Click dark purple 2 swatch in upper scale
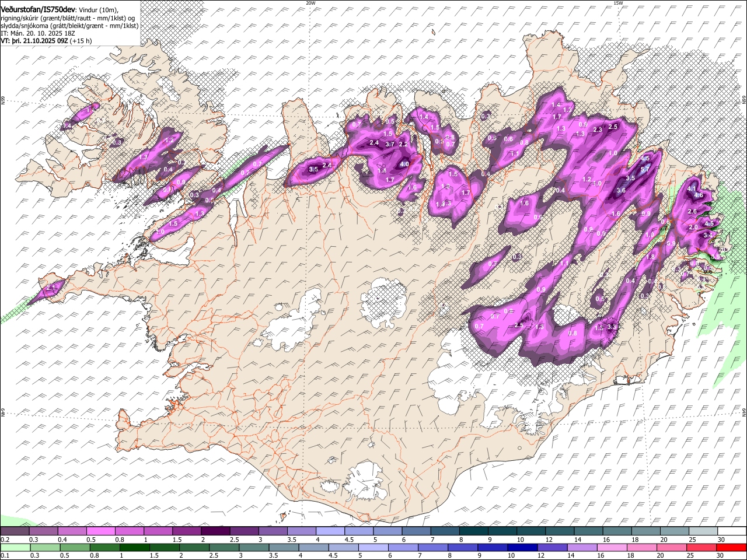This screenshot has width=747, height=560. tap(215, 531)
